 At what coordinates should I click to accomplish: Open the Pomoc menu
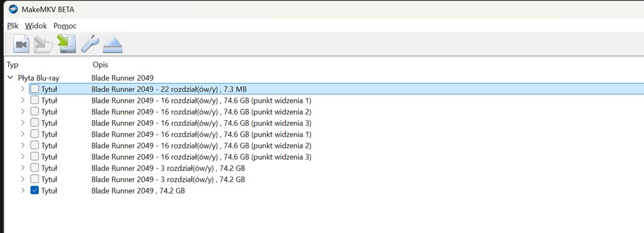pyautogui.click(x=65, y=26)
